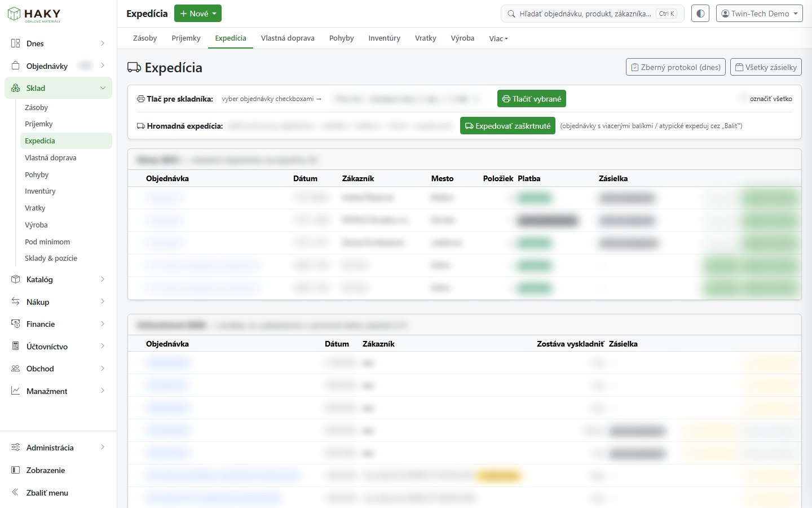This screenshot has width=812, height=508.
Task: Switch to the Príjemky top tab
Action: click(186, 38)
